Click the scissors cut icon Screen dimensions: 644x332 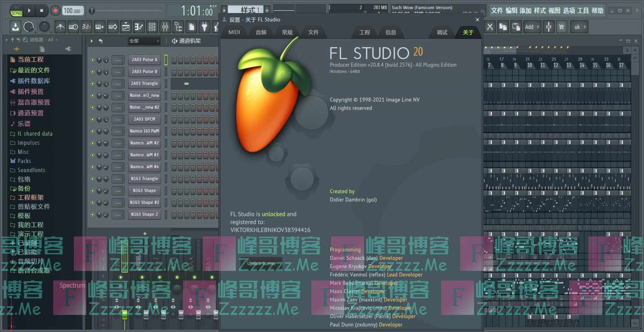(490, 27)
